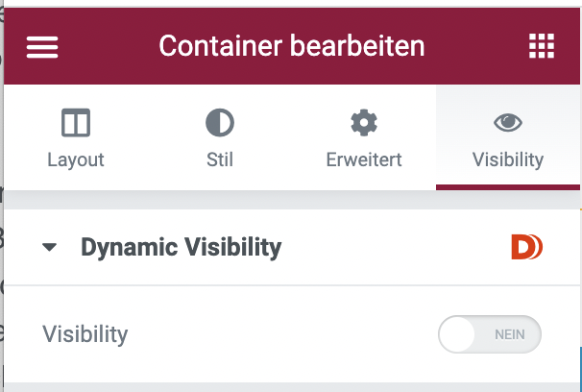This screenshot has width=582, height=392.
Task: Open the Erweitert tab label
Action: [x=364, y=160]
